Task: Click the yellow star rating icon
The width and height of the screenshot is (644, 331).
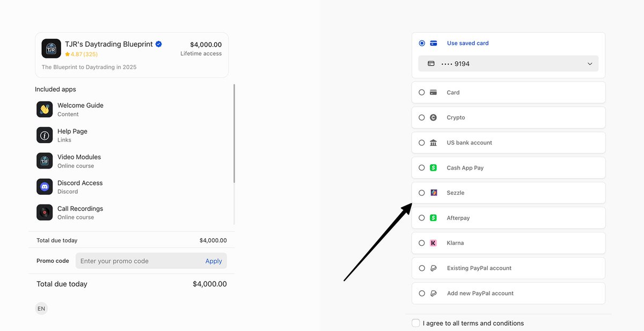Action: click(68, 54)
